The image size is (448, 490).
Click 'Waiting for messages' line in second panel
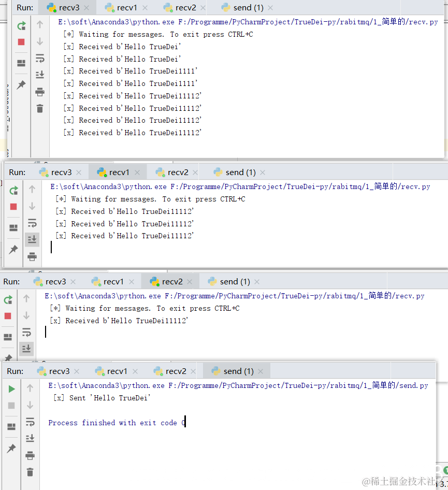pos(150,199)
